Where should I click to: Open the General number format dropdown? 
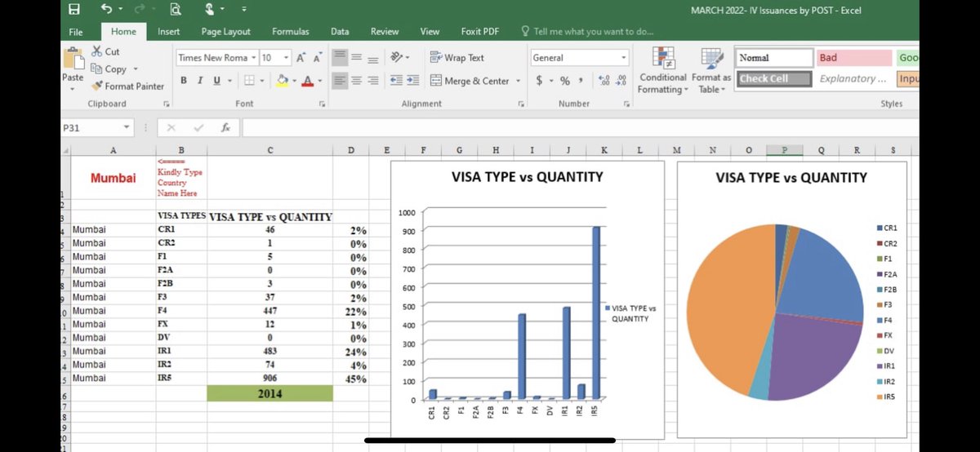coord(623,58)
